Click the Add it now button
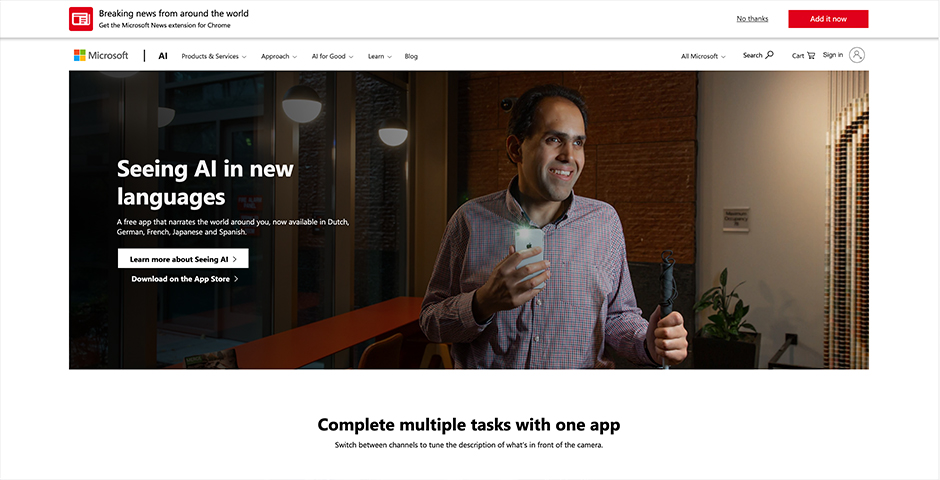 click(x=828, y=19)
